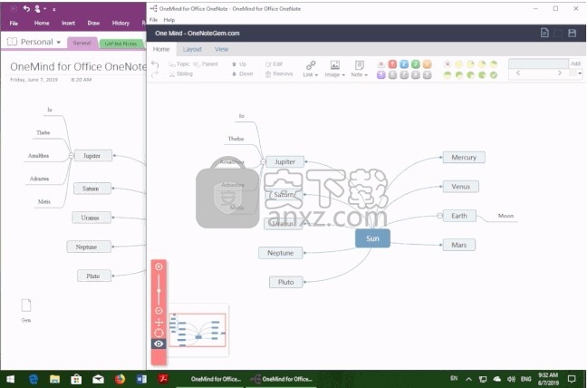Click the Remove button
Screen dimensions: 588x388
(279, 74)
